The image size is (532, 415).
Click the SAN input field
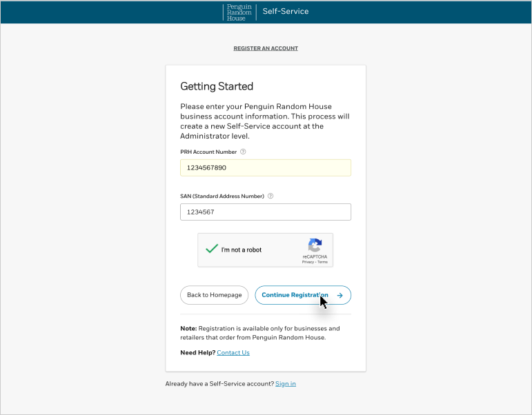(x=266, y=212)
